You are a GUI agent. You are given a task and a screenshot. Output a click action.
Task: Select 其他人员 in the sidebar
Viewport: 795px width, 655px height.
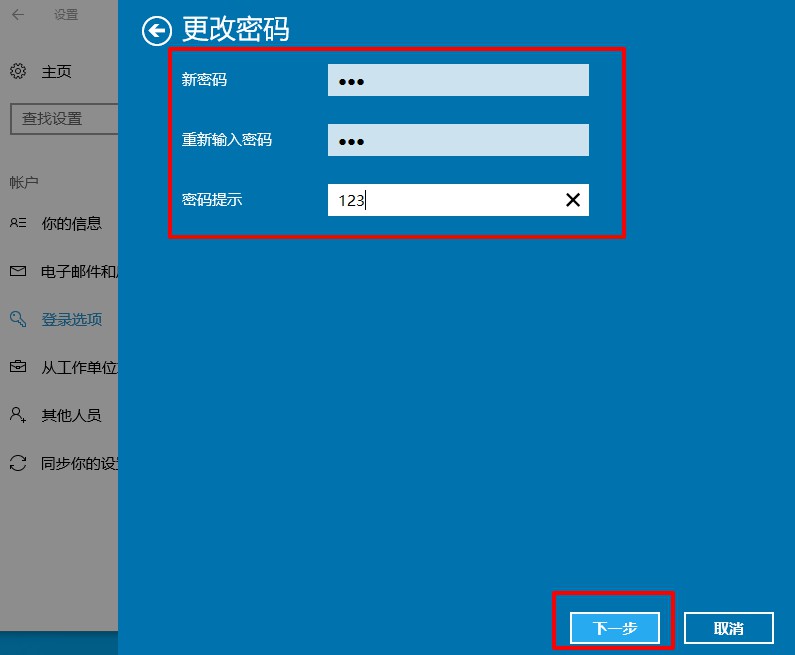pyautogui.click(x=71, y=415)
